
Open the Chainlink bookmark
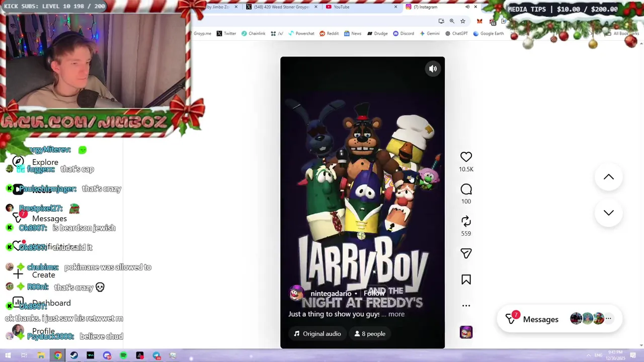coord(253,34)
